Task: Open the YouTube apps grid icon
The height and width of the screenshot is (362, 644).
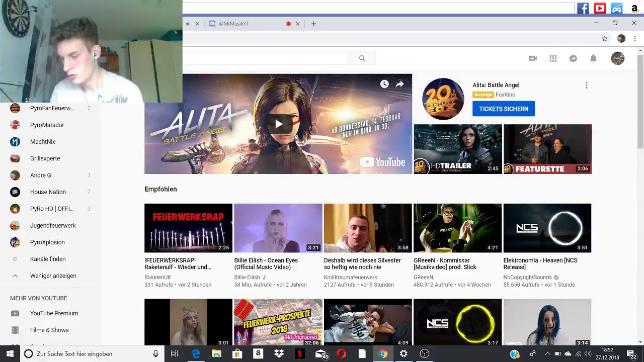Action: click(x=553, y=58)
